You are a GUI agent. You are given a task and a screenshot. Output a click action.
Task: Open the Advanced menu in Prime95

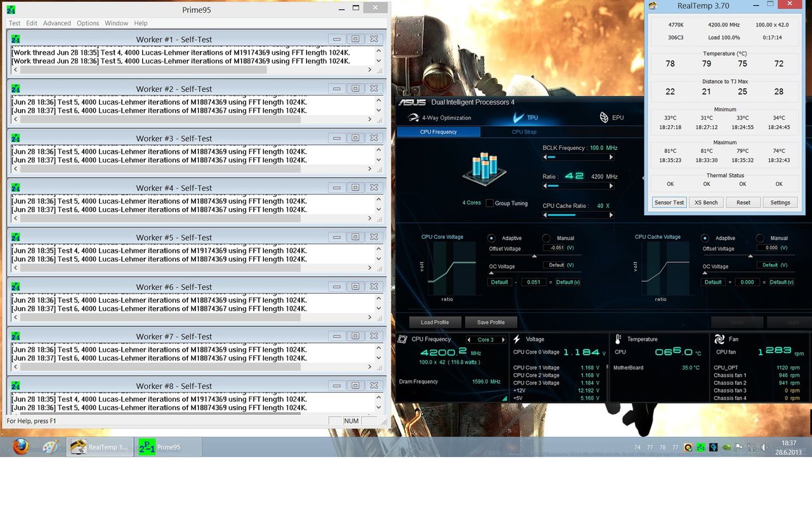pos(57,23)
